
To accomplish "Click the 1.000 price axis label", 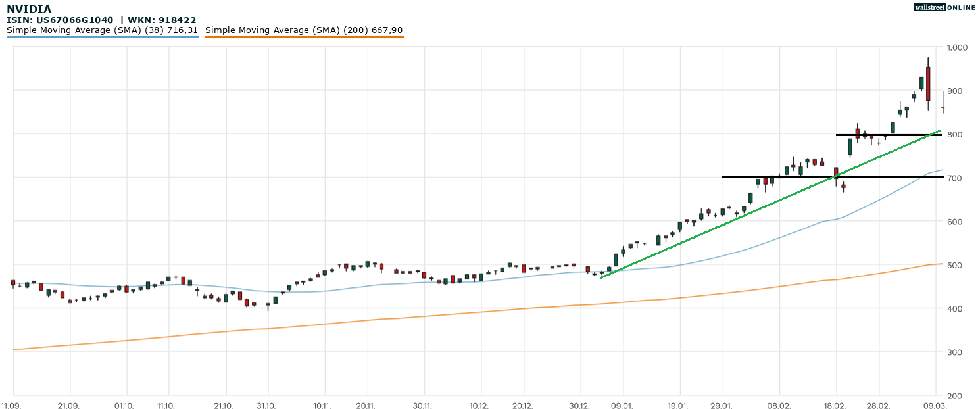I will click(957, 47).
